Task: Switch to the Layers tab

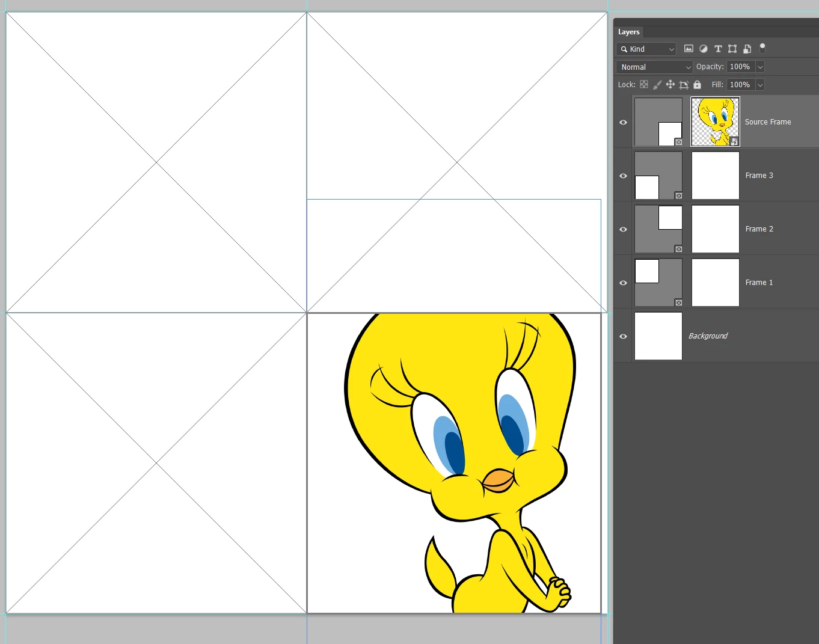Action: tap(629, 32)
